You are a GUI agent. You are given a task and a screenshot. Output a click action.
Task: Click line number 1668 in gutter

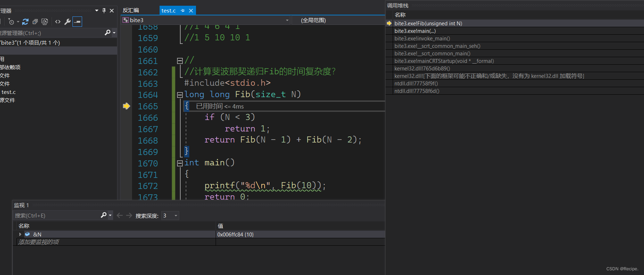148,141
